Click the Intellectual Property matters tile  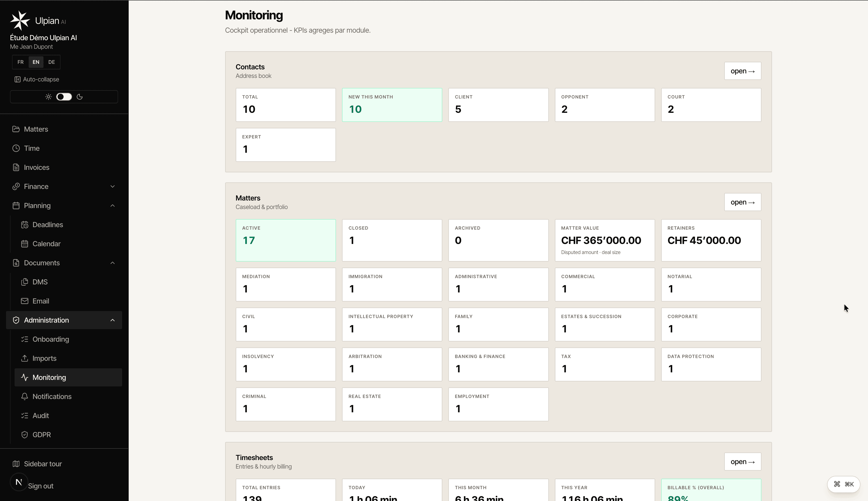point(392,324)
